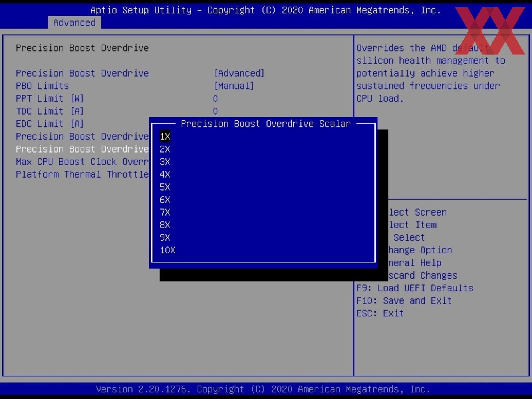Select the EDC Limit [A] row
This screenshot has width=532, height=399.
tap(50, 124)
